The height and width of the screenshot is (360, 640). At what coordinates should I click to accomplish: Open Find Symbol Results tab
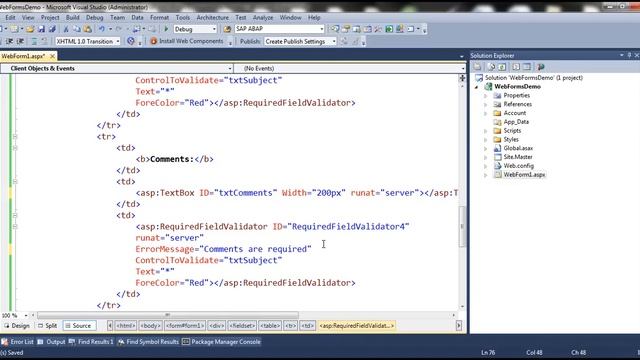148,342
